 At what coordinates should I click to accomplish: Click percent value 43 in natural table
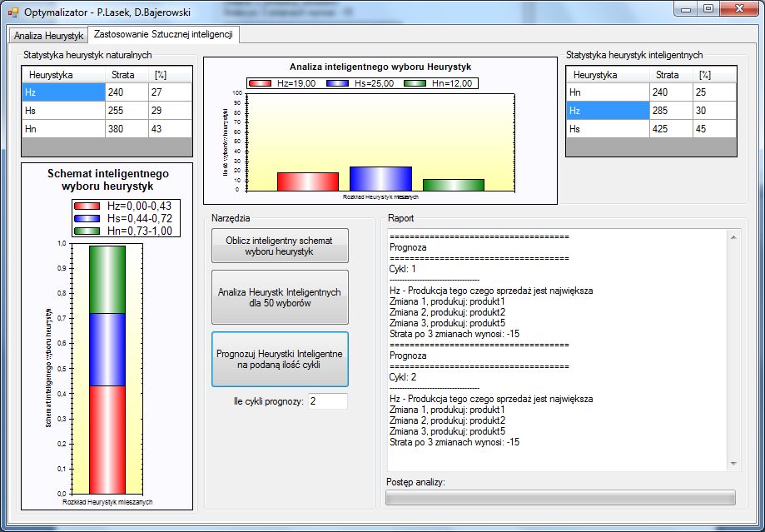(171, 129)
